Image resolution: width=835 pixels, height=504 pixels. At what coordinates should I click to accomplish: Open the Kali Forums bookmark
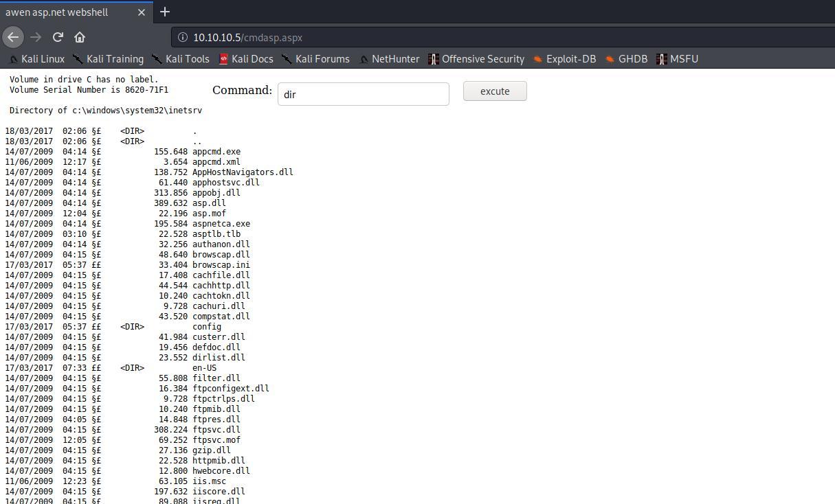tap(315, 59)
